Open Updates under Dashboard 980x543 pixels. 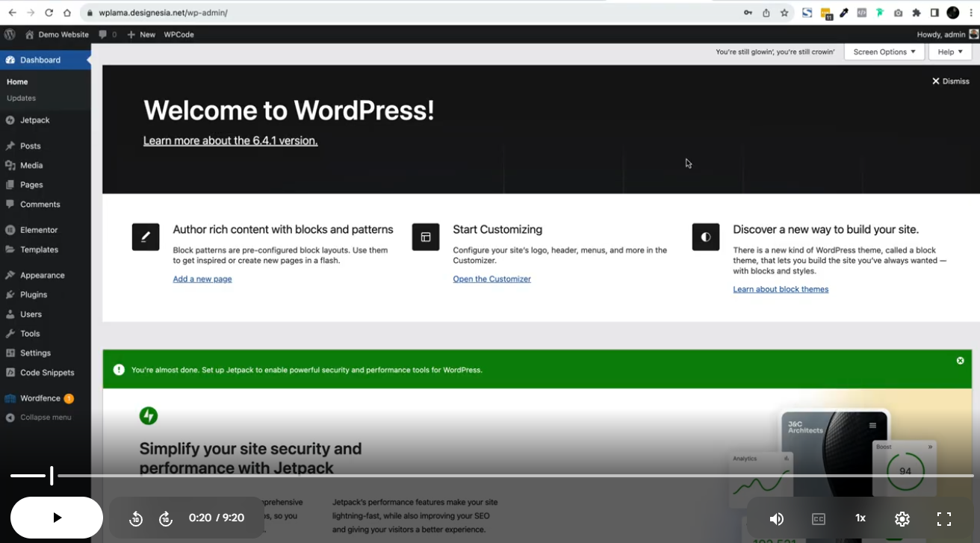pos(21,98)
